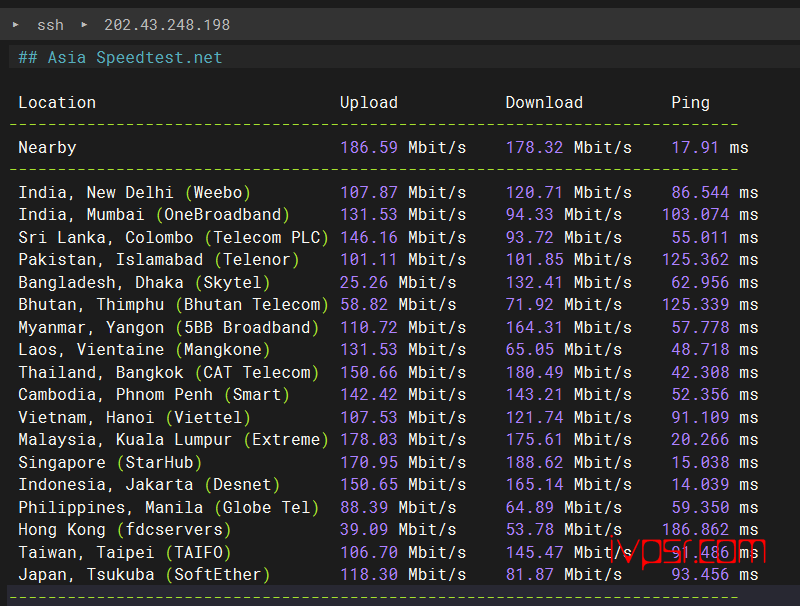
Task: Select Taipei upload 106.70
Action: coord(368,552)
